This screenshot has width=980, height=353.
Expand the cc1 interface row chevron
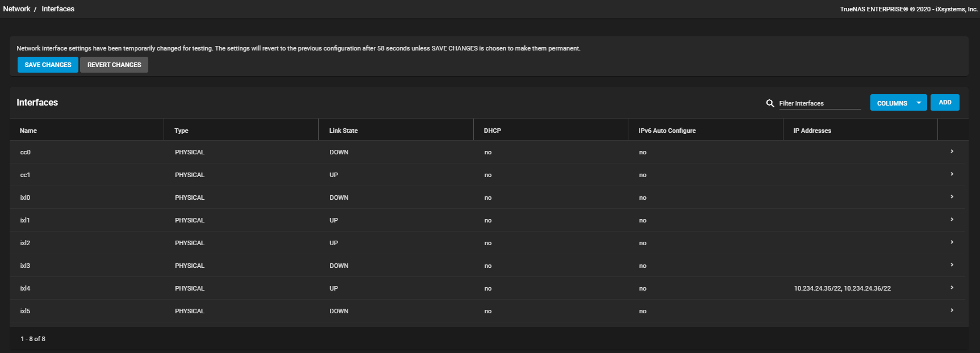(x=952, y=174)
